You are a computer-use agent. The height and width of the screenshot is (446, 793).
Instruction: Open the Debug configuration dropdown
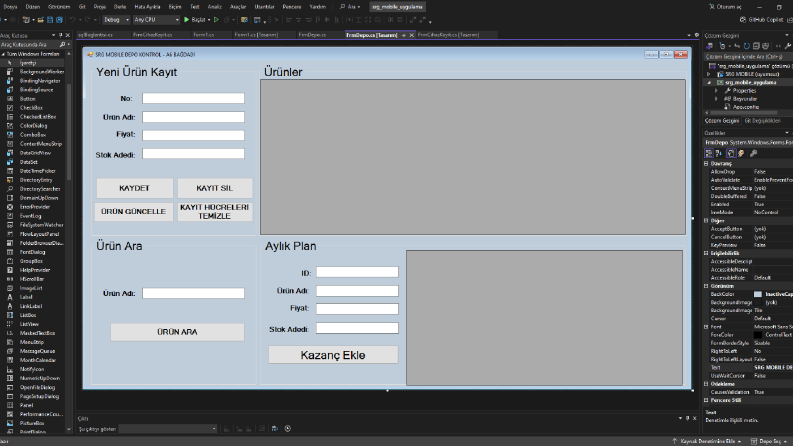116,20
